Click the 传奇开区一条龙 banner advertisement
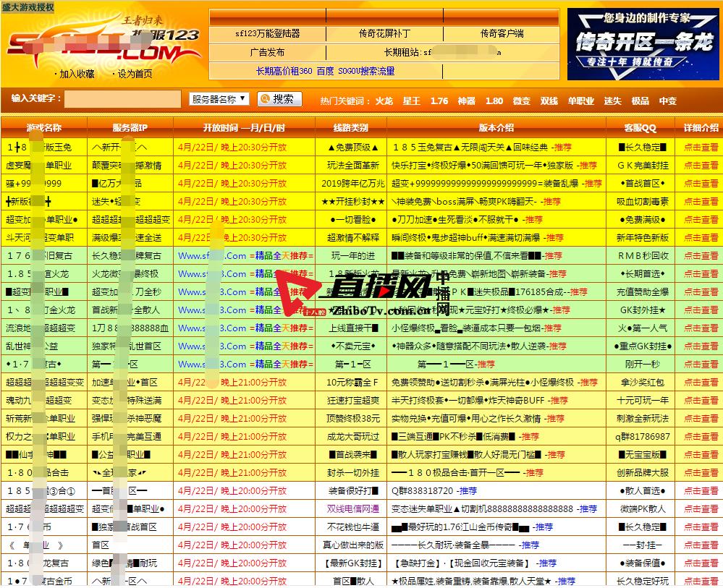Image resolution: width=723 pixels, height=588 pixels. point(643,43)
